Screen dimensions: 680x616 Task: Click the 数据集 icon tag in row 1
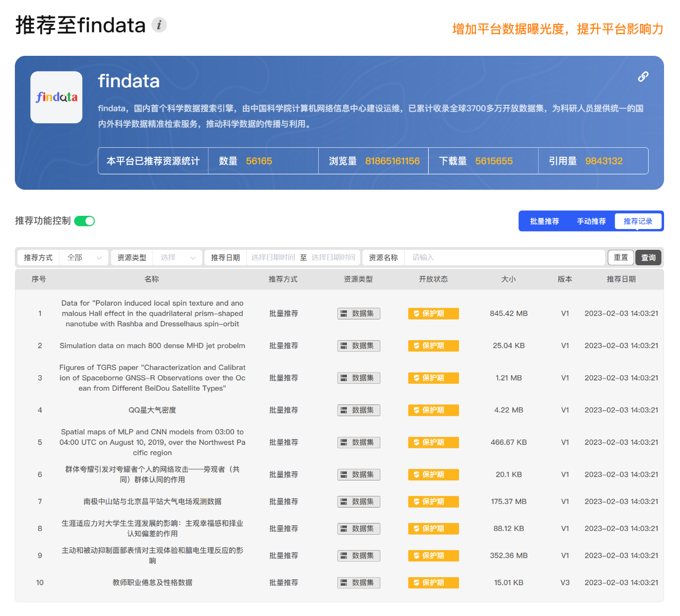(x=359, y=314)
